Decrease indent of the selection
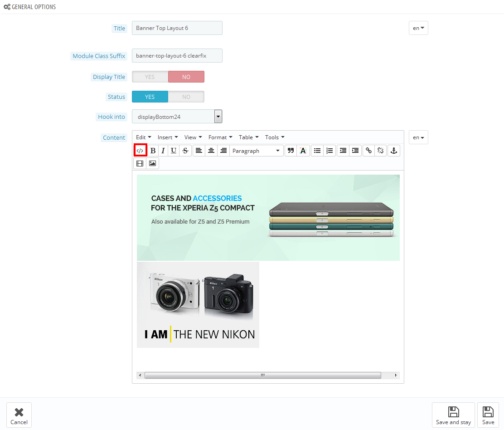Screen dimensions: 504x430 click(x=343, y=151)
